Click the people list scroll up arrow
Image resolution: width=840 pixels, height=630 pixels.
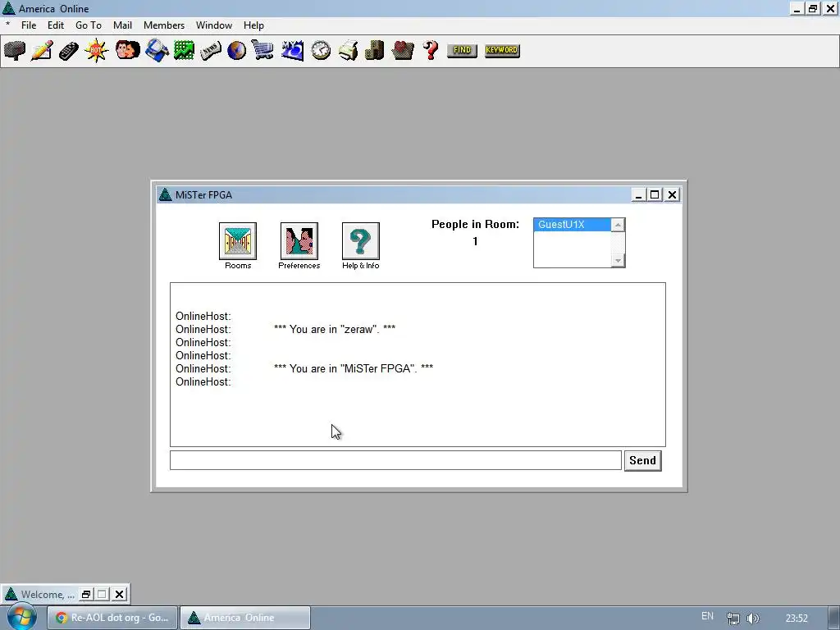pyautogui.click(x=618, y=225)
